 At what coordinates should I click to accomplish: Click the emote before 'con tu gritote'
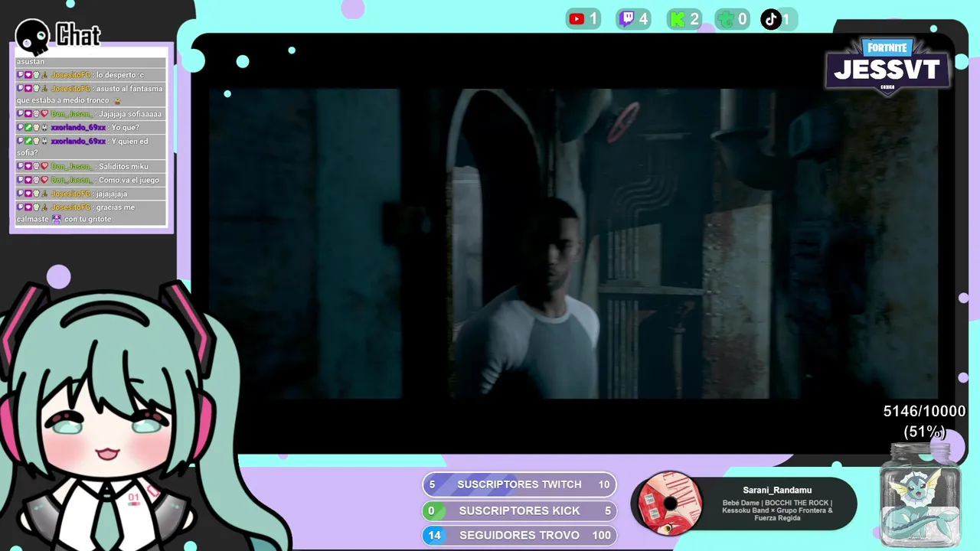click(x=57, y=220)
